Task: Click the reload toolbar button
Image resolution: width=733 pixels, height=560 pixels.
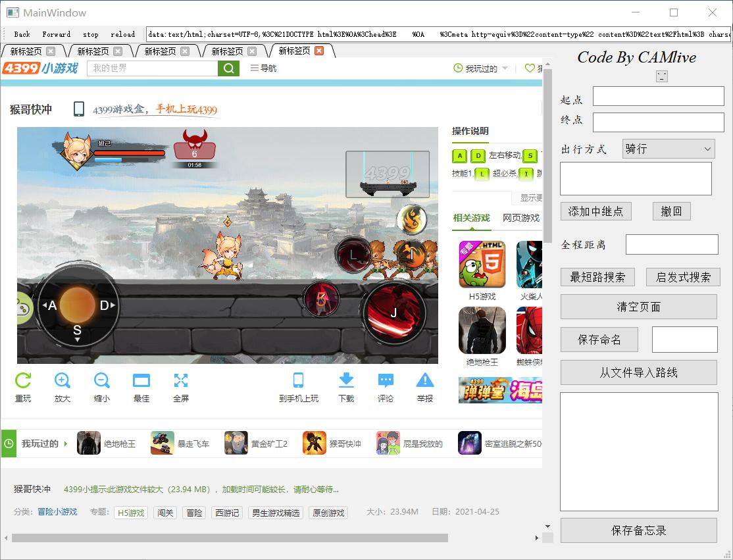Action: pos(123,34)
